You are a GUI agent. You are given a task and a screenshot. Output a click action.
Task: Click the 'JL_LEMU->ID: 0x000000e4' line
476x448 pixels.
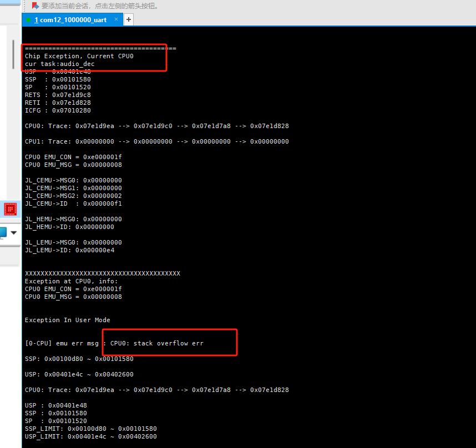69,250
